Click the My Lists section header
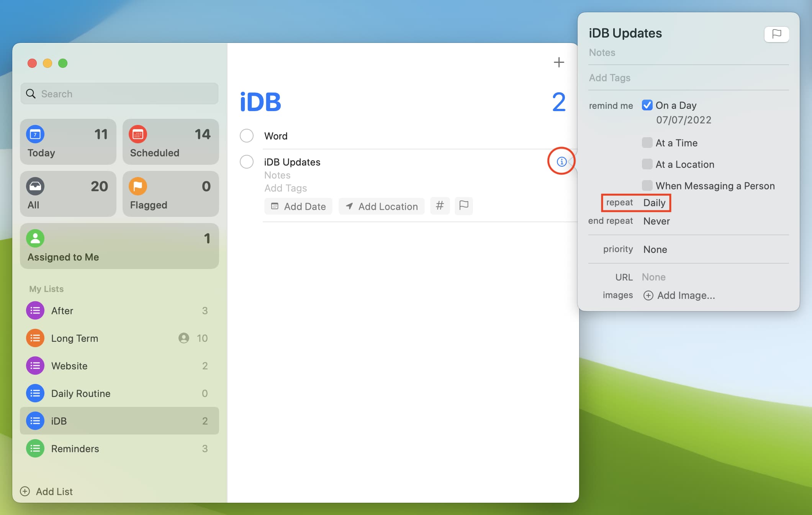812x515 pixels. 46,289
